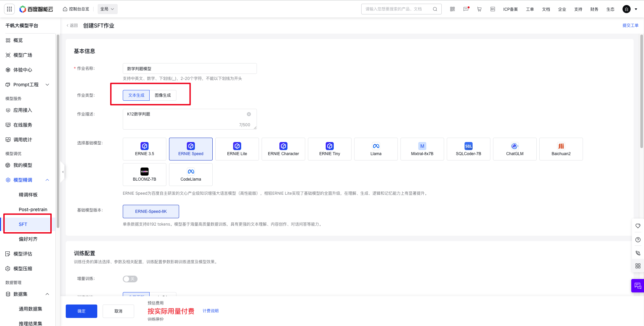Open 企业 menu item
This screenshot has width=644, height=326.
coord(562,9)
